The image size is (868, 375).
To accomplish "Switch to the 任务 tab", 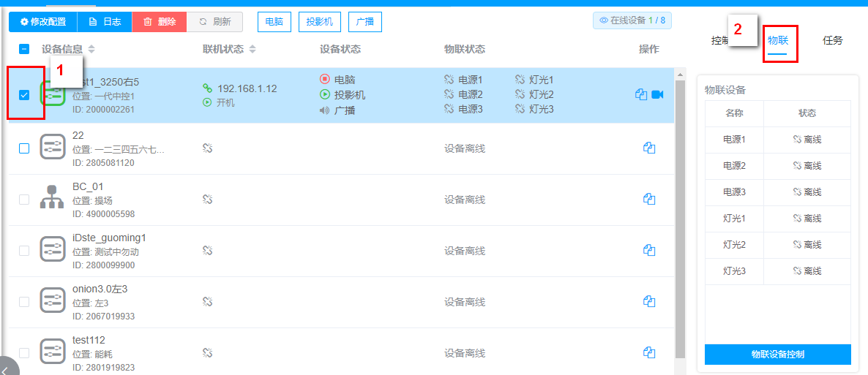I will [x=832, y=41].
